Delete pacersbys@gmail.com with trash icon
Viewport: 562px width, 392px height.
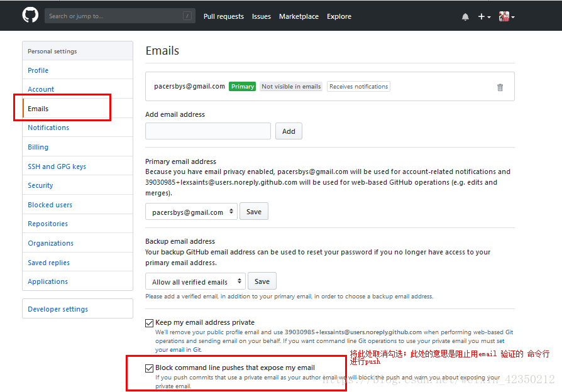[500, 87]
